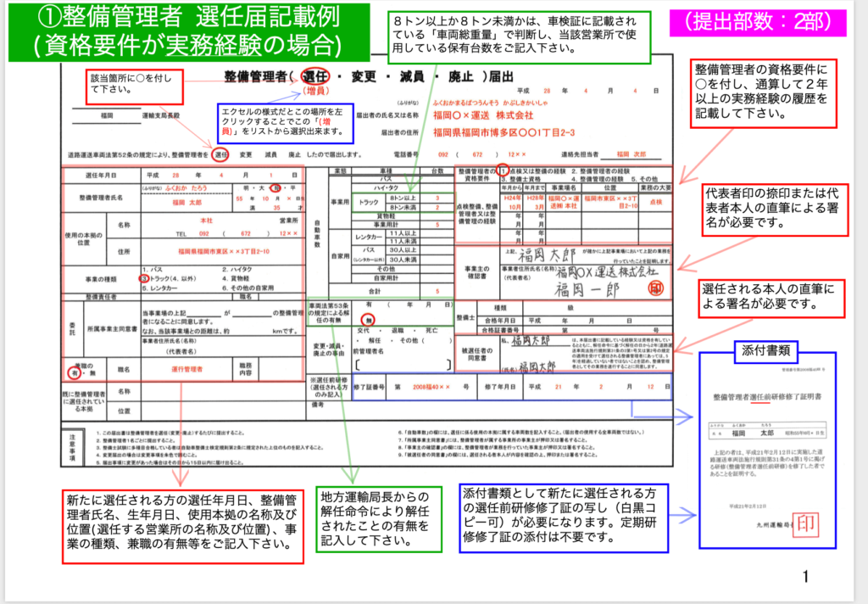The height and width of the screenshot is (604, 868).
Task: Click the "所属事業主同意書" label
Action: click(x=112, y=328)
